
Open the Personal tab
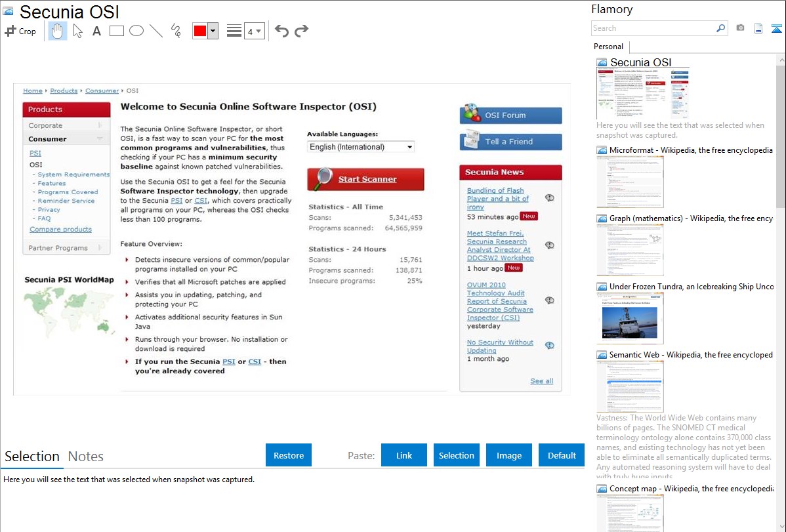click(x=609, y=46)
